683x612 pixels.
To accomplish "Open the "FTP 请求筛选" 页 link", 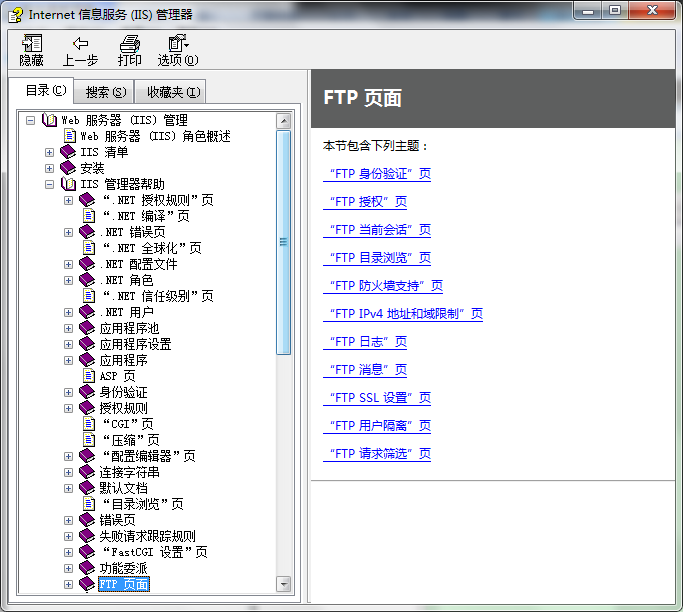I will tap(377, 454).
